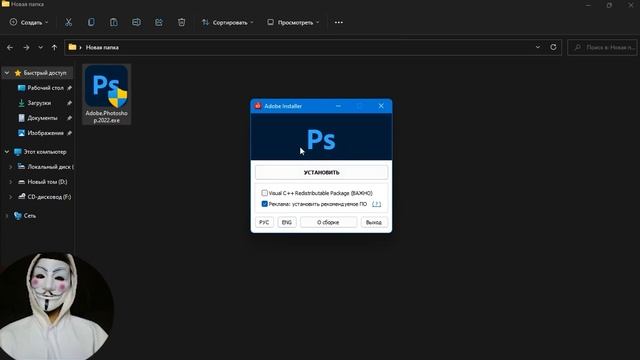Click the Adobe Installer title bar icon
This screenshot has width=640, height=360.
pos(258,106)
